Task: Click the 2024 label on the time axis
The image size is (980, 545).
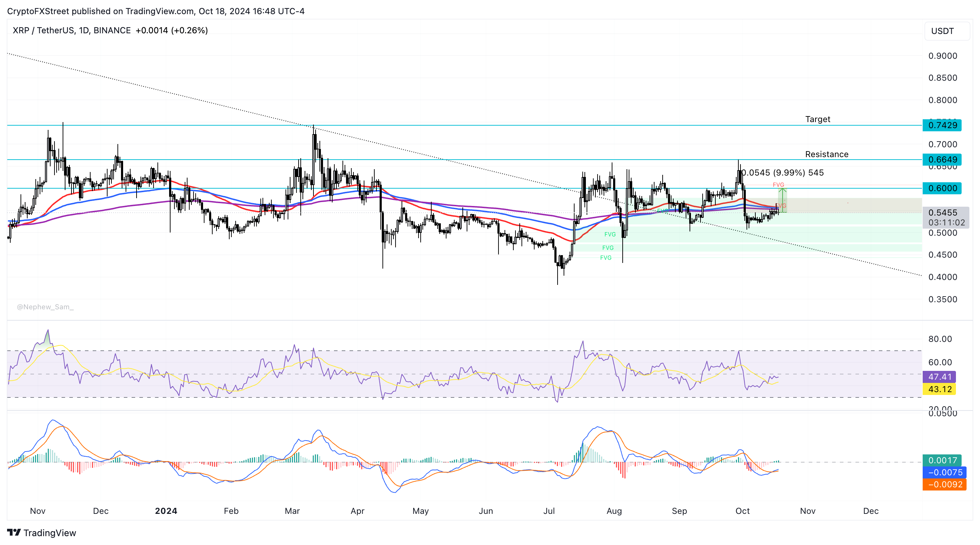Action: [166, 511]
